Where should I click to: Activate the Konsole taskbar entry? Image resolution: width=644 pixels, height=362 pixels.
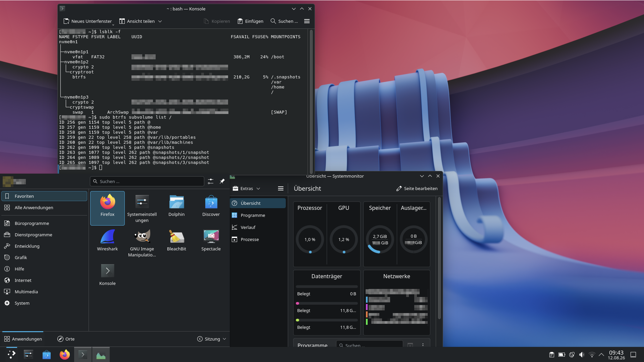(x=83, y=354)
